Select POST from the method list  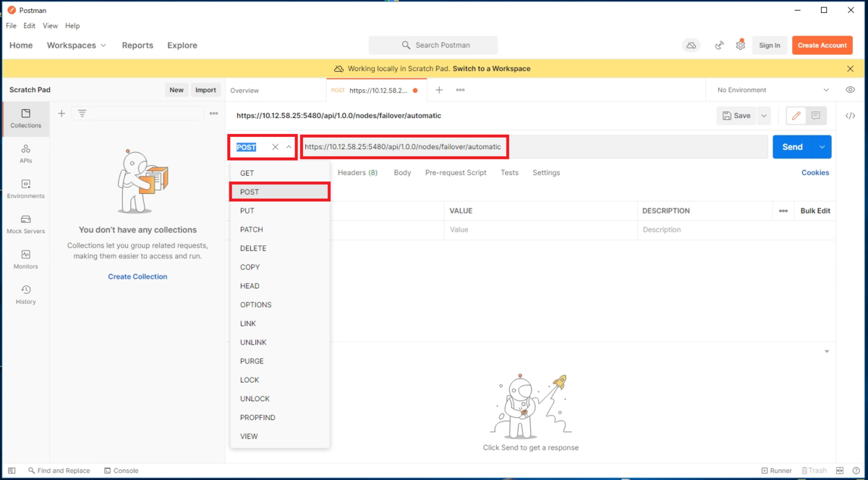coord(280,192)
